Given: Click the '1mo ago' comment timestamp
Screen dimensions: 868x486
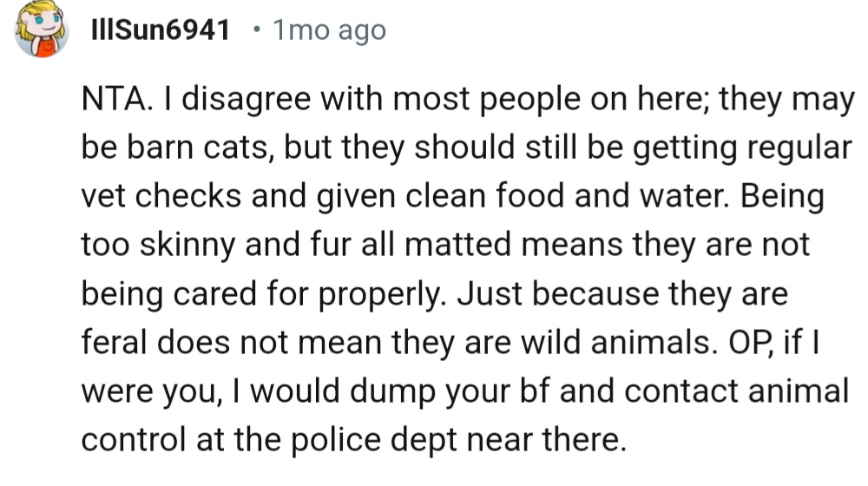Looking at the screenshot, I should point(329,31).
